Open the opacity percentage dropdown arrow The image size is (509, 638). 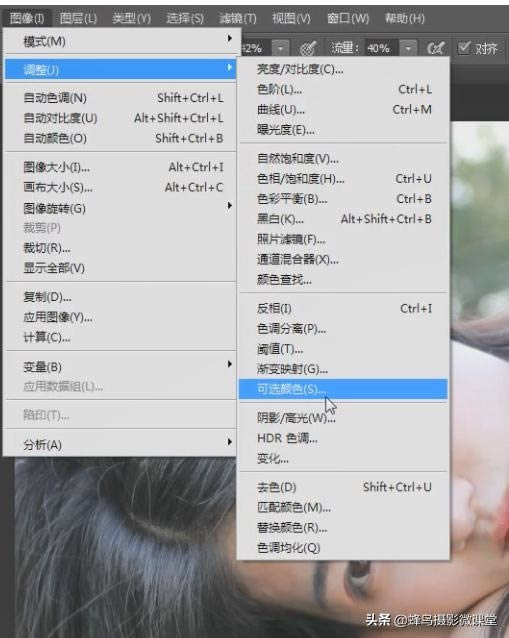280,48
